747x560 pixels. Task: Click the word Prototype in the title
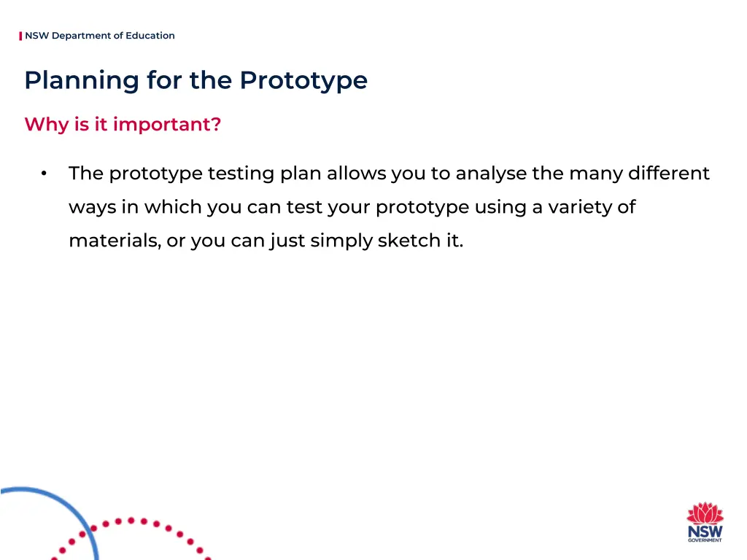click(x=303, y=80)
